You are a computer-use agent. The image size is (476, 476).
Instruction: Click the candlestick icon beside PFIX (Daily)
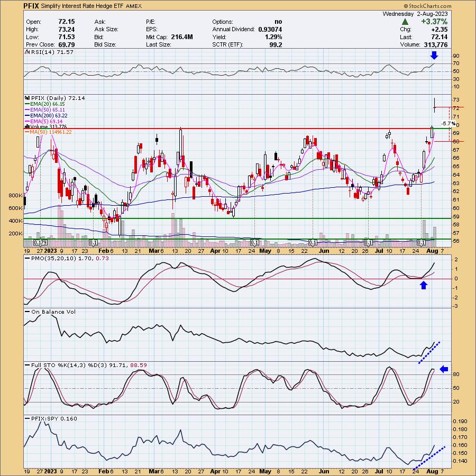pyautogui.click(x=27, y=98)
